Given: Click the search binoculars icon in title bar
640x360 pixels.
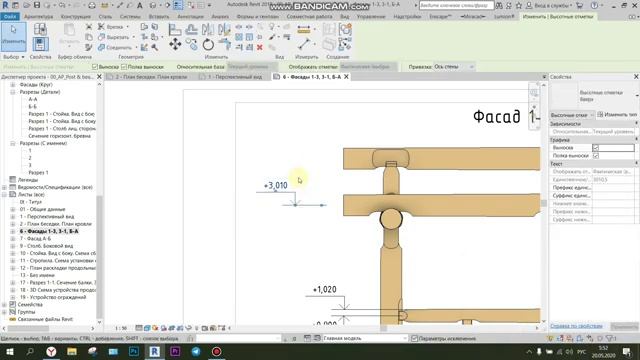Looking at the screenshot, I should pos(499,6).
